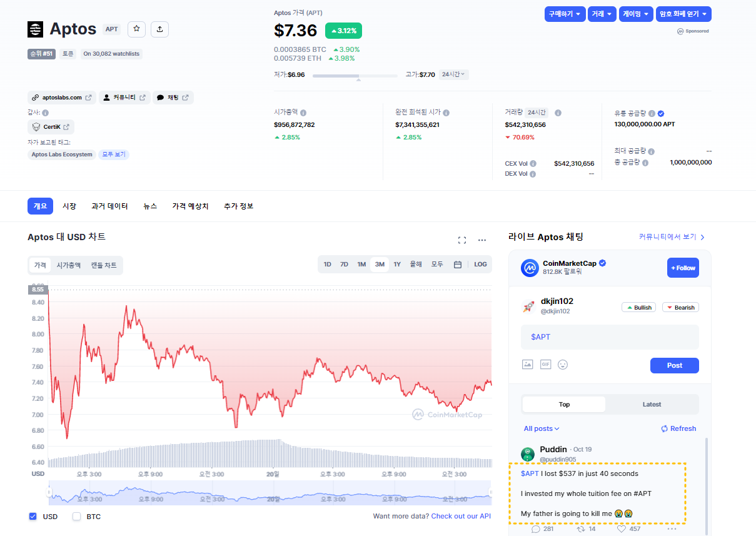This screenshot has height=536, width=756.
Task: Expand the chart to fullscreen
Action: (462, 240)
